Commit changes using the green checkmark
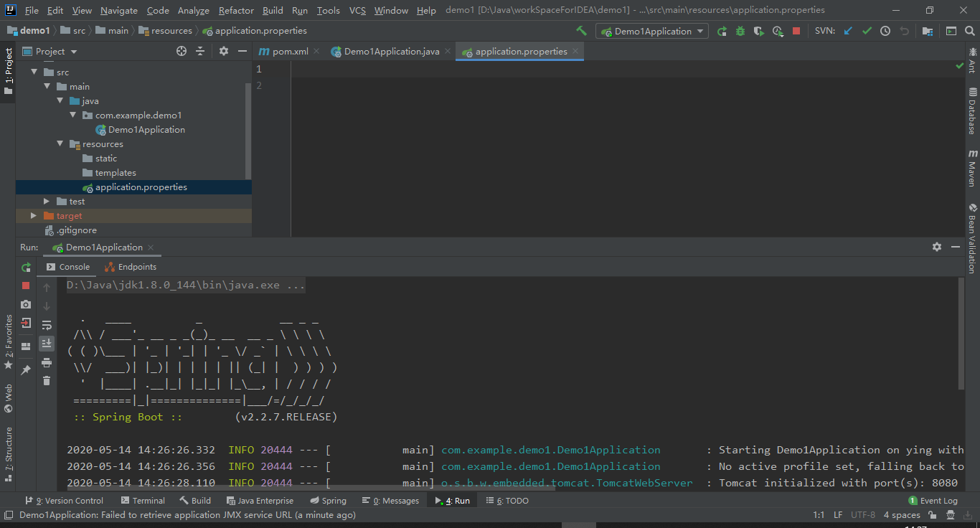The height and width of the screenshot is (528, 980). pyautogui.click(x=867, y=31)
